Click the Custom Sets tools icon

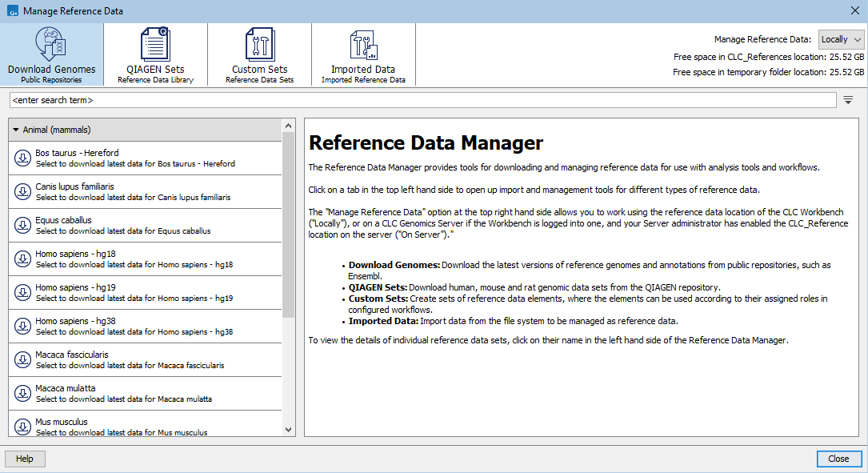[258, 44]
